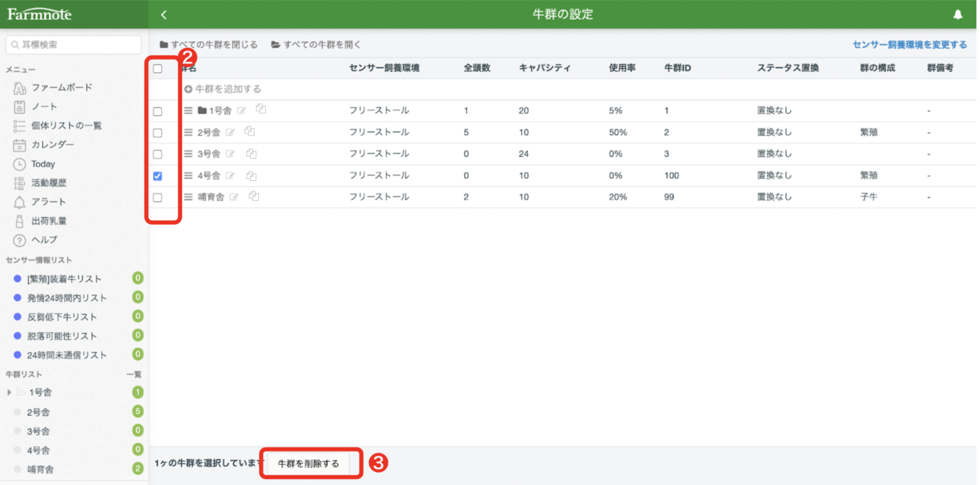Click the back arrow in header
Viewport: 980px width, 485px height.
coord(164,15)
